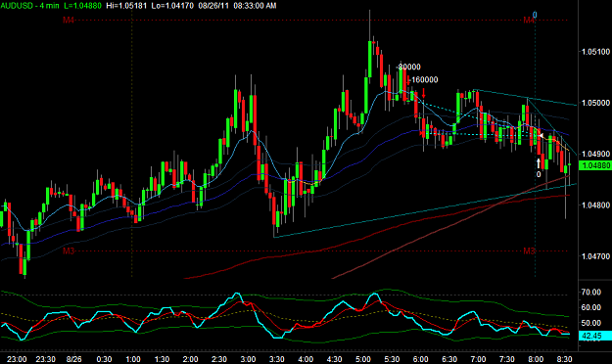
Task: Click the 5:00 time axis label
Action: coord(363,359)
